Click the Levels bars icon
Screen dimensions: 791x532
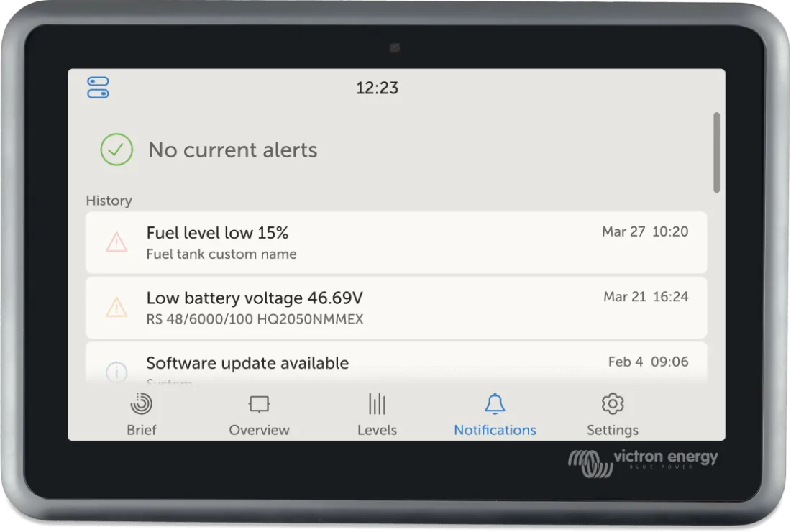[x=377, y=403]
